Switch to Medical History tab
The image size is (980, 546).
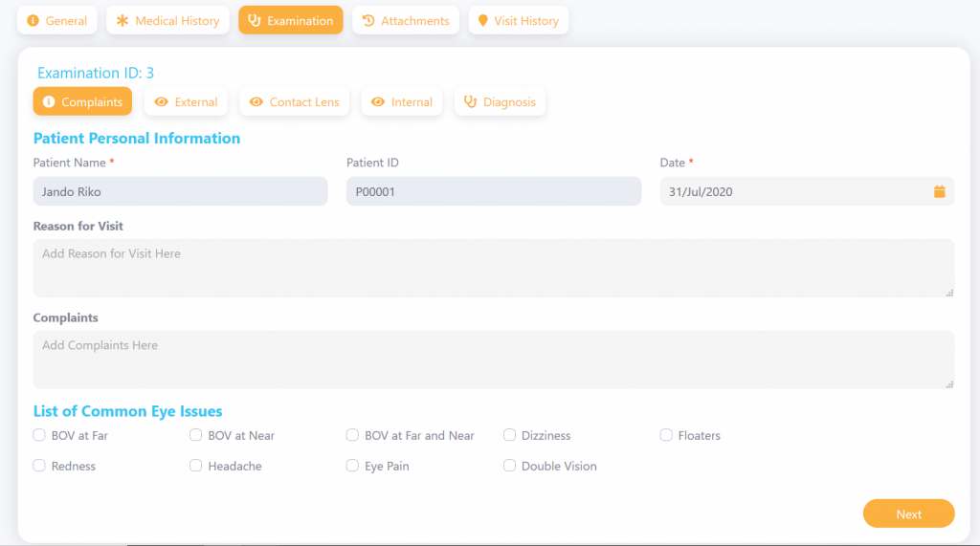coord(167,21)
